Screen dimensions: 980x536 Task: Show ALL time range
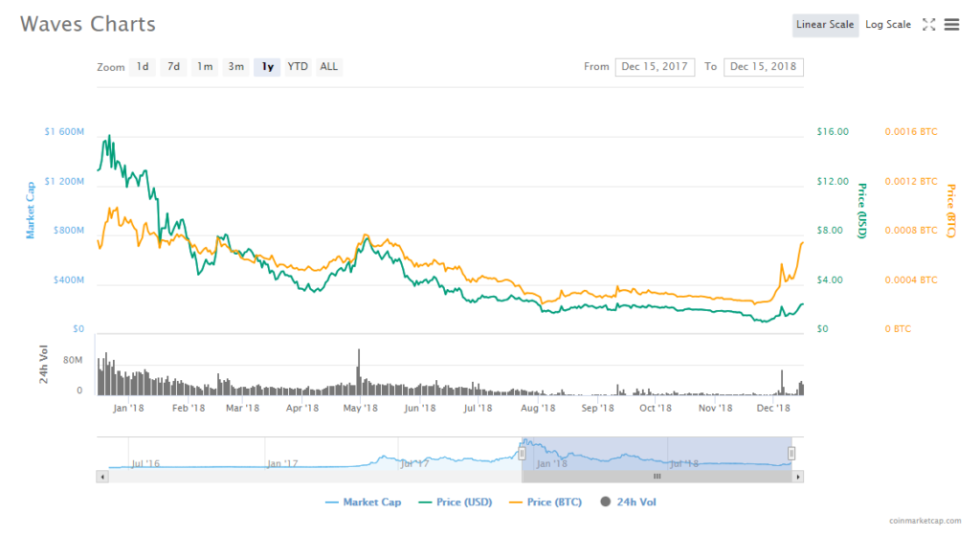point(328,67)
